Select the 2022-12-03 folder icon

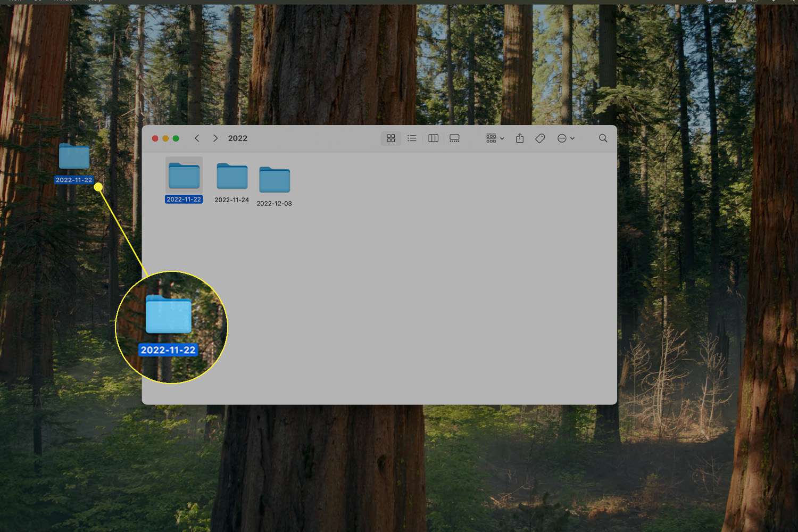(x=275, y=180)
